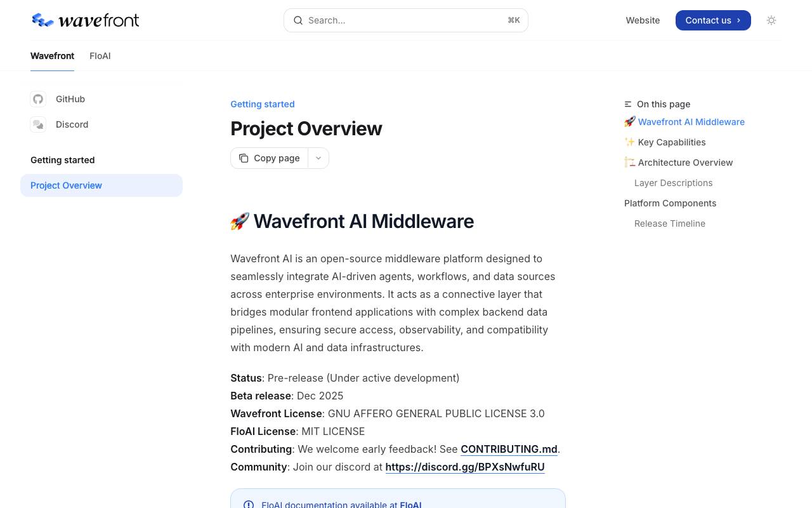Screen dimensions: 812x508
Task: Switch to the FloAI tab
Action: [100, 56]
